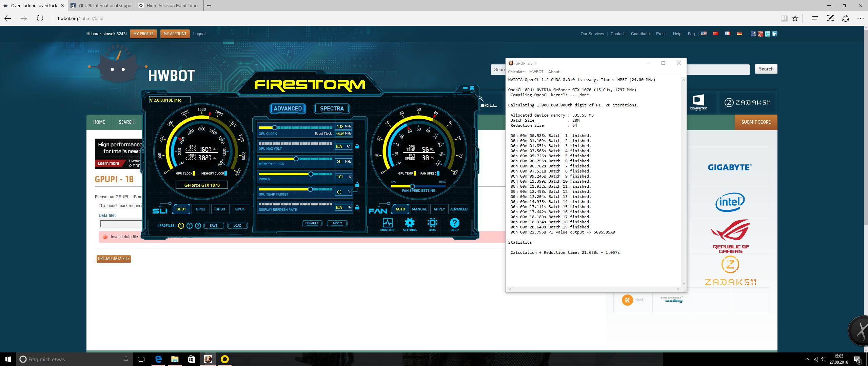Screen dimensions: 868x366
Task: Click MY ACCOUNT button on HWBOT
Action: click(175, 34)
